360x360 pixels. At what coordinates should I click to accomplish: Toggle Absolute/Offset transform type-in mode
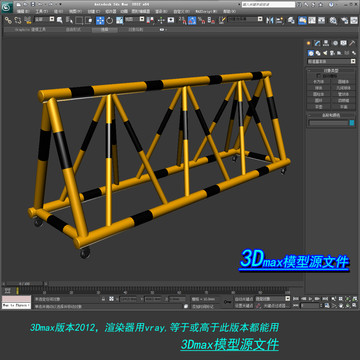pyautogui.click(x=111, y=299)
